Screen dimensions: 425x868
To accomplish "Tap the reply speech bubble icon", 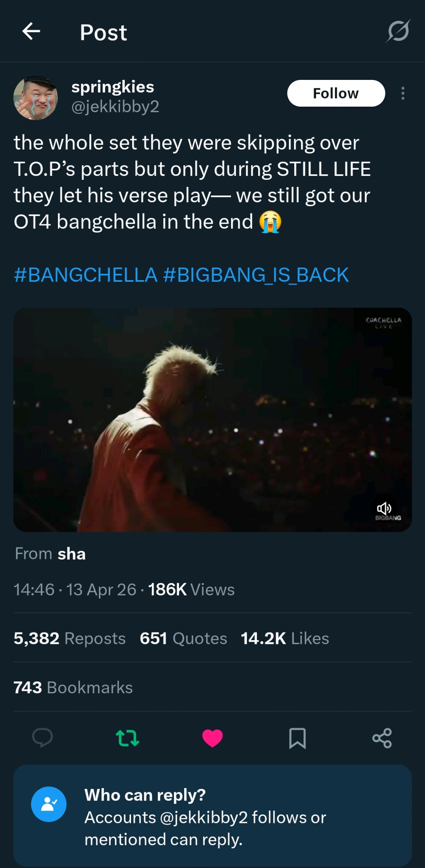I will pos(43,738).
